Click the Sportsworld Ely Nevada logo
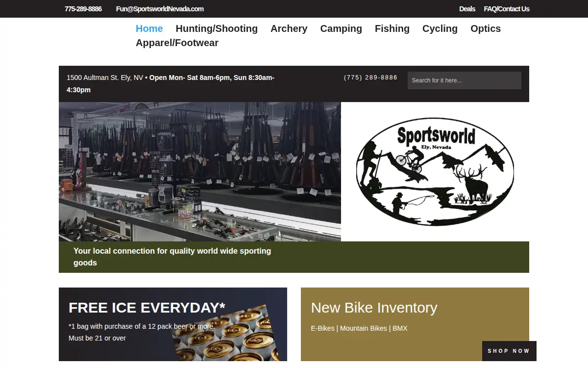This screenshot has height=368, width=588. tap(435, 172)
